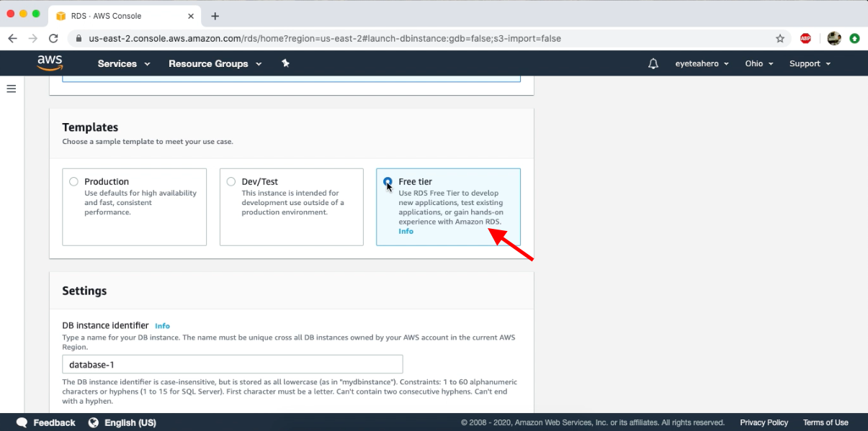Viewport: 868px width, 431px height.
Task: Open the notifications bell
Action: click(x=653, y=63)
